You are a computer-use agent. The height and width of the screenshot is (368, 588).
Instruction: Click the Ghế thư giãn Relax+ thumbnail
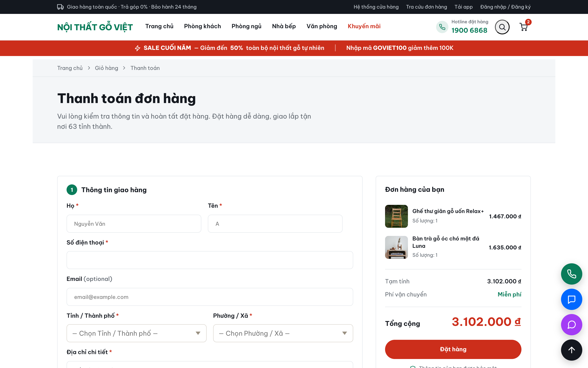pos(396,216)
